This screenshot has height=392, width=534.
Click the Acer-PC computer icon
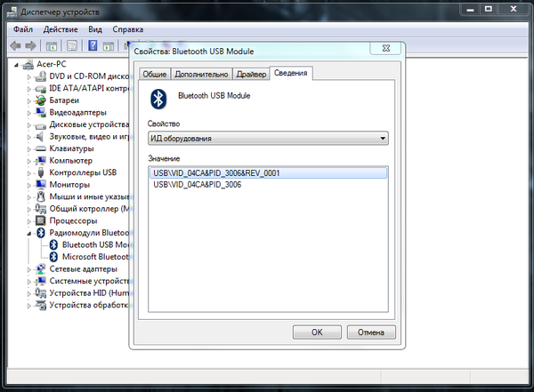click(x=28, y=65)
